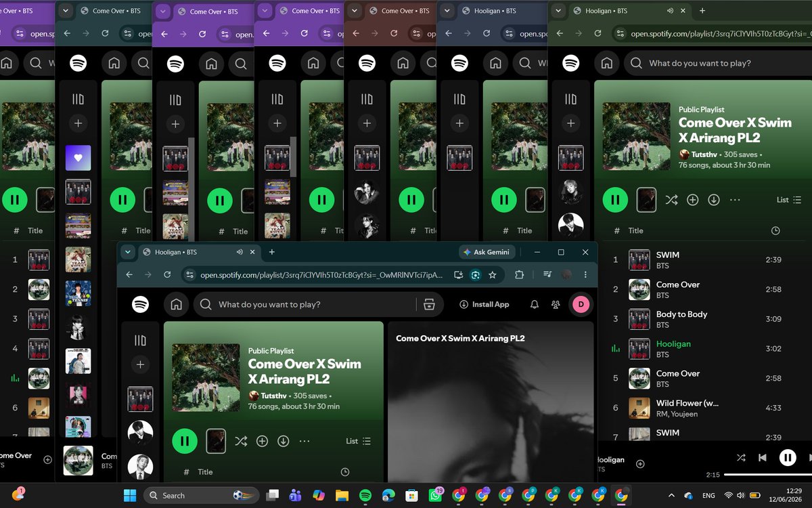This screenshot has height=508, width=812.
Task: Pause playback in the bottom-right player bar
Action: [788, 458]
